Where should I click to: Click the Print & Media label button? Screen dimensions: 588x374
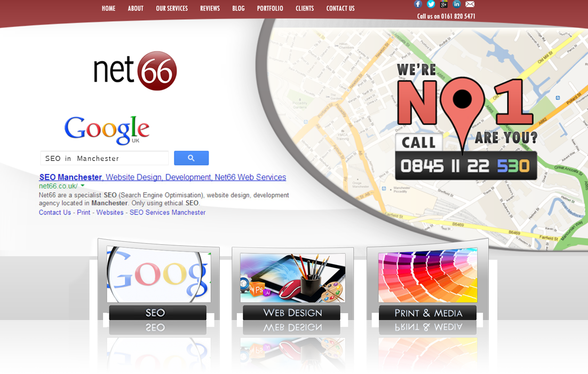(428, 313)
